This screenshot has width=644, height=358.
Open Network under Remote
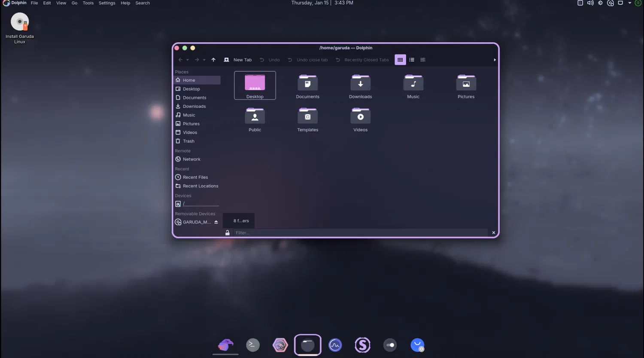[x=197, y=159]
